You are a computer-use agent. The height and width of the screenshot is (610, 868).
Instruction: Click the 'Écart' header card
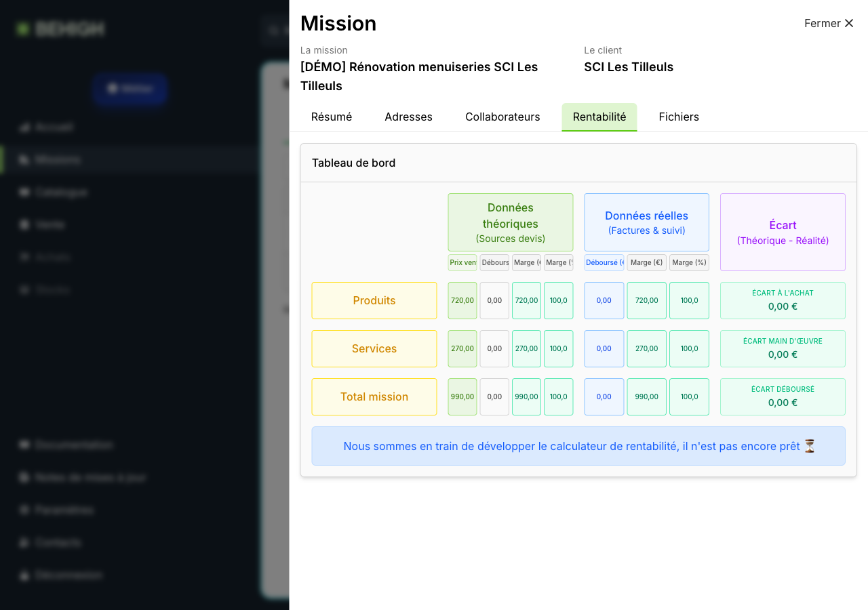click(x=783, y=232)
